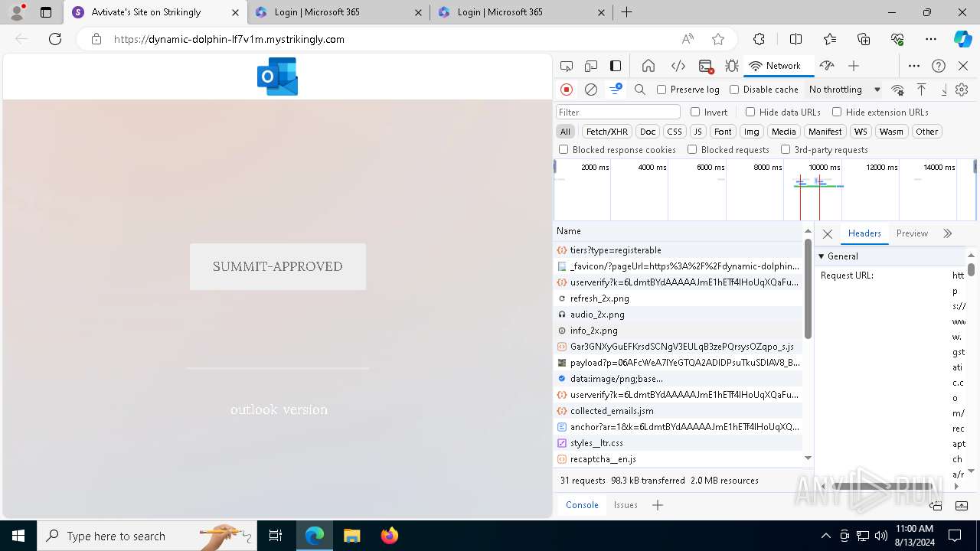Toggle the Inspect element tool
This screenshot has height=551, width=980.
pyautogui.click(x=567, y=66)
